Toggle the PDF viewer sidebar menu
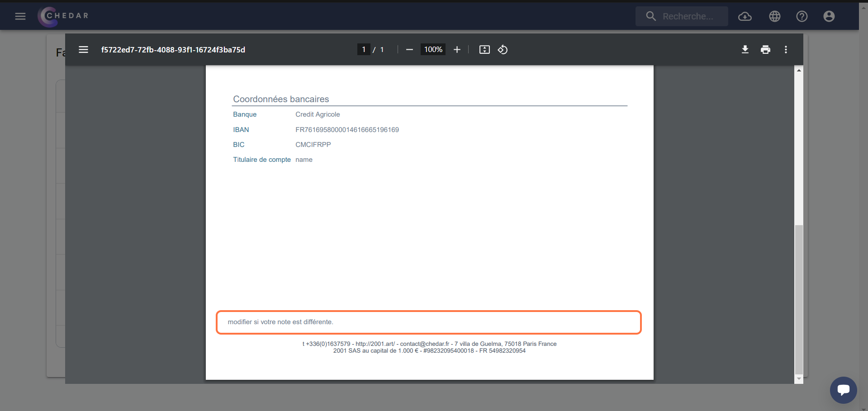The height and width of the screenshot is (411, 868). [x=83, y=50]
